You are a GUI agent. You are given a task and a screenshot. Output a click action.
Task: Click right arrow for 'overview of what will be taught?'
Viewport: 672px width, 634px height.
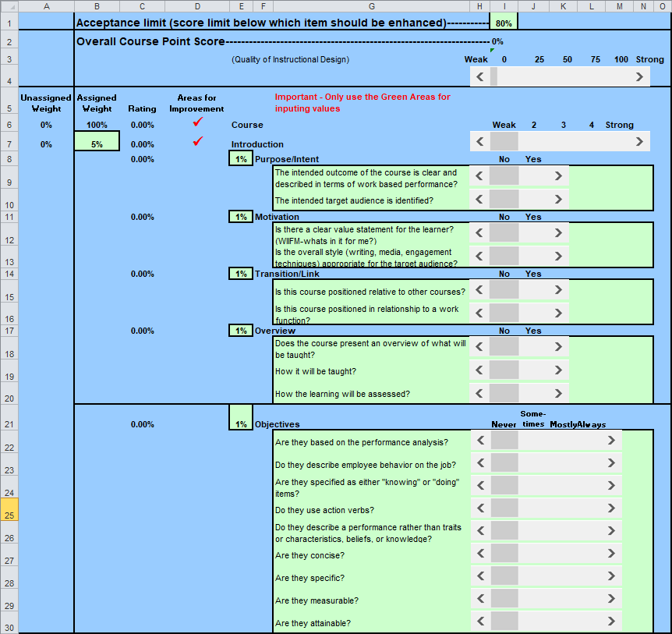558,347
